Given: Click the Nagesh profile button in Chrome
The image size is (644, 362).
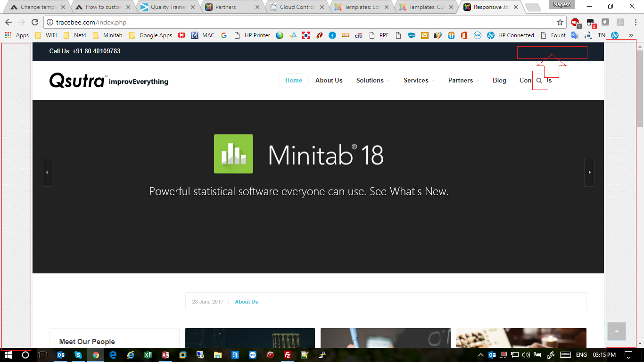Looking at the screenshot, I should pos(563,4).
